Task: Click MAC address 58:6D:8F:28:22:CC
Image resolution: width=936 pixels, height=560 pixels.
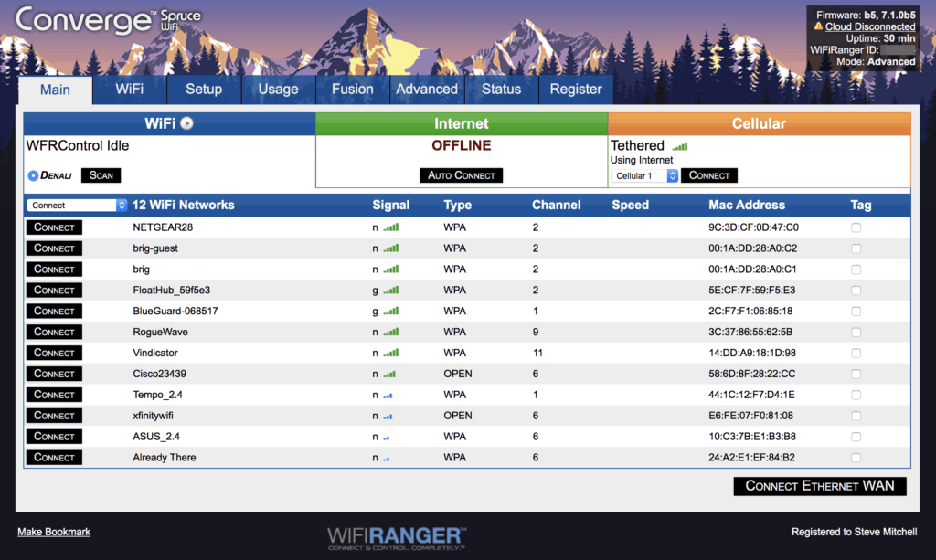Action: [751, 374]
